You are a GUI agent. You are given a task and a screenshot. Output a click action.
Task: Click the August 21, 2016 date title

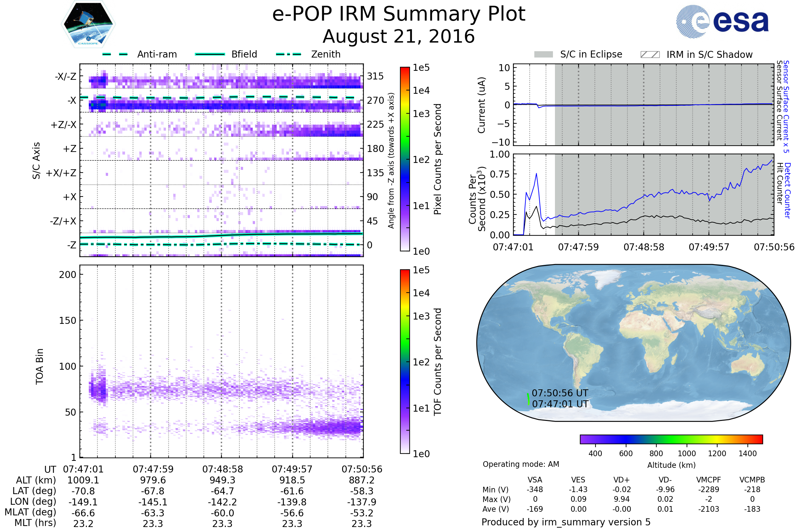click(x=399, y=37)
